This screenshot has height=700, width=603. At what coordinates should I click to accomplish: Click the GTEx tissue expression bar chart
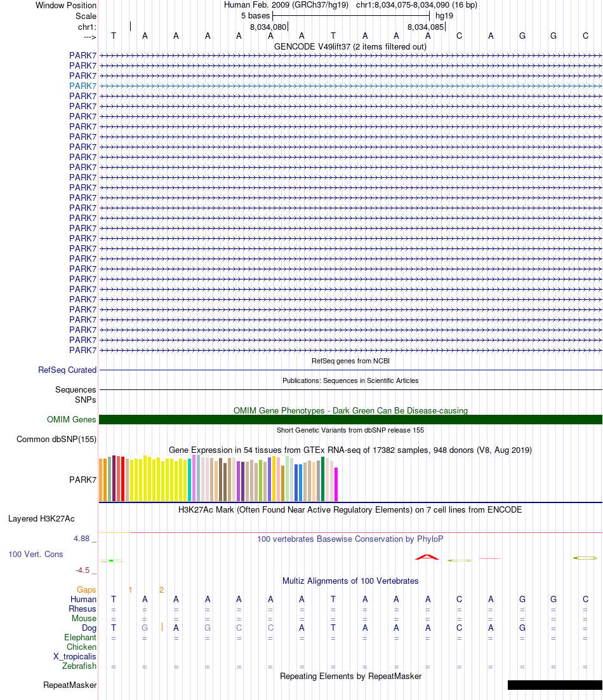click(x=218, y=478)
